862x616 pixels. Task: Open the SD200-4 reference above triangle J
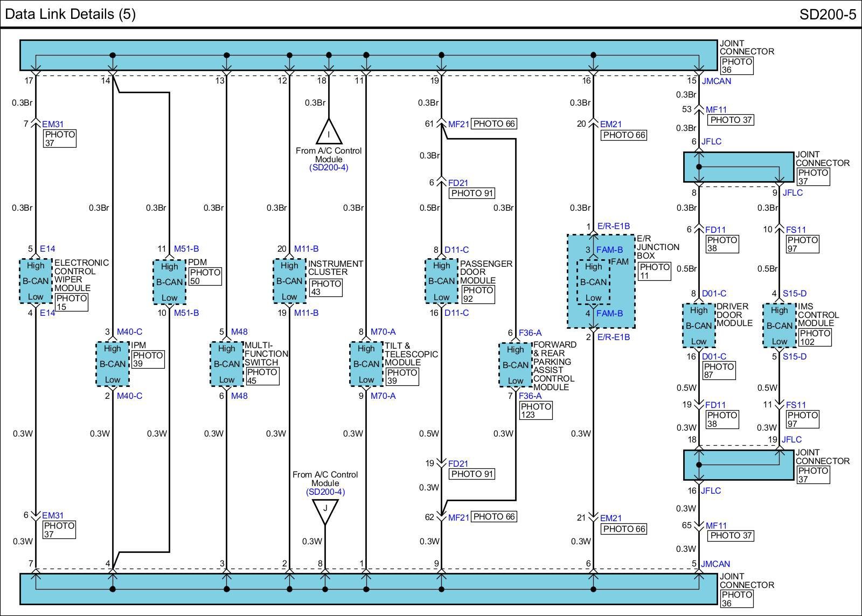point(325,492)
